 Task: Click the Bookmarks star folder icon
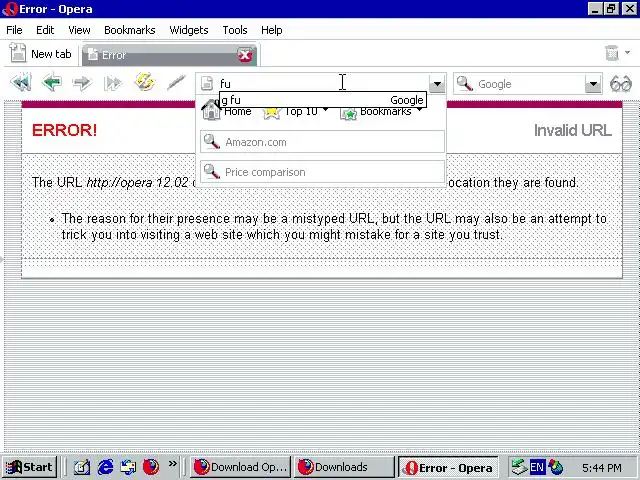pos(349,113)
